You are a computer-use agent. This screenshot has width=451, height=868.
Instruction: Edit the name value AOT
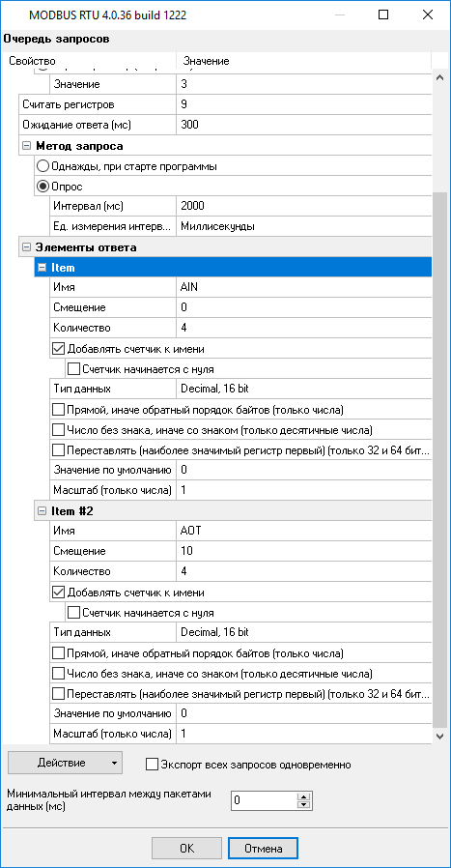point(303,531)
